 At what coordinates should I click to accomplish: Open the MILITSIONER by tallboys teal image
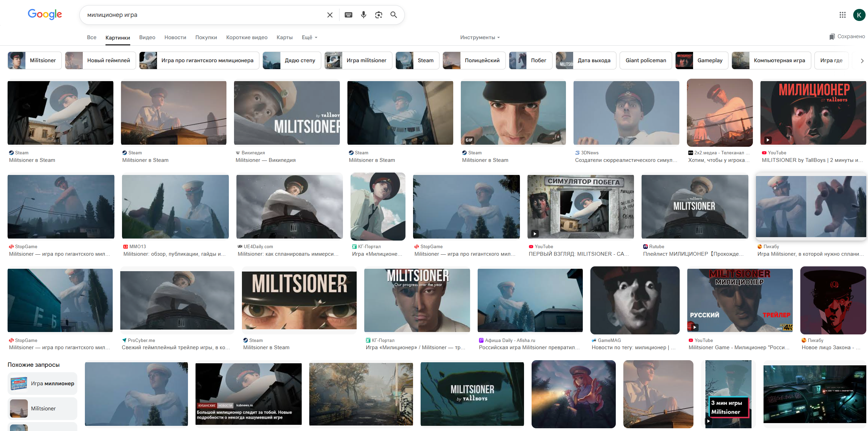pos(472,394)
